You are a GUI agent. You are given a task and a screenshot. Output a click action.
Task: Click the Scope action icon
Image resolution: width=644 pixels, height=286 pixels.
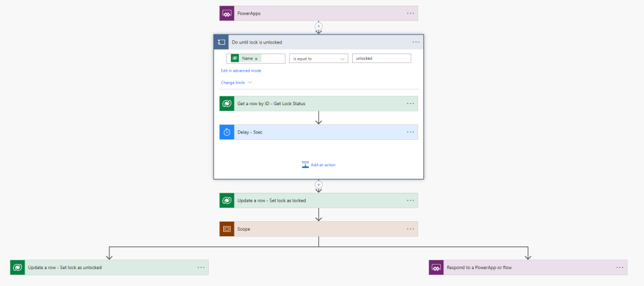coord(226,229)
